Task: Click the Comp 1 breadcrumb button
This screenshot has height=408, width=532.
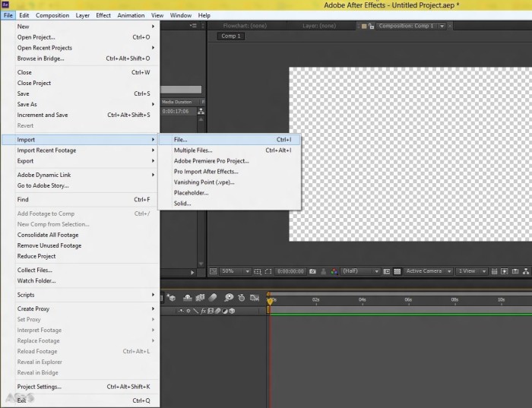Action: tap(231, 36)
